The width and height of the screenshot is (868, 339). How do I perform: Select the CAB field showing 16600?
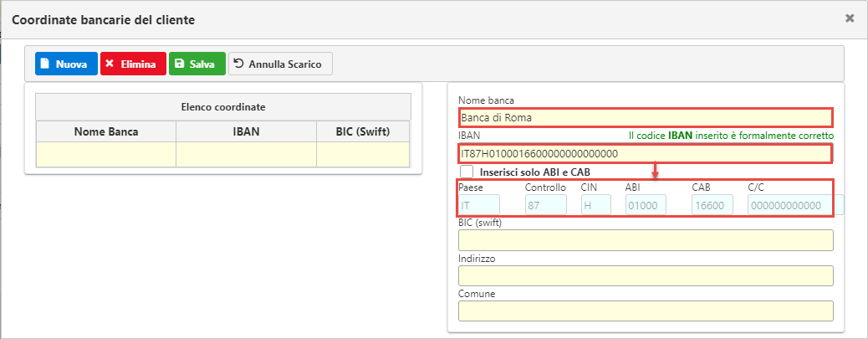tap(712, 205)
